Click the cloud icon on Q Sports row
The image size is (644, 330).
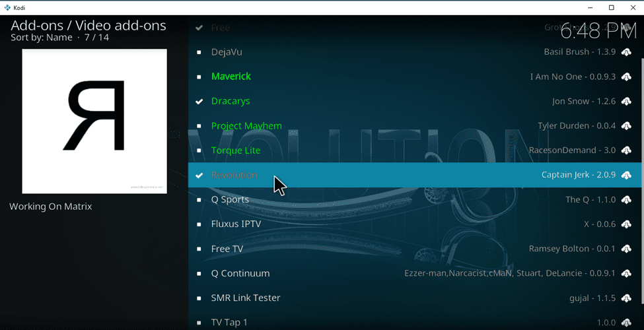[626, 200]
